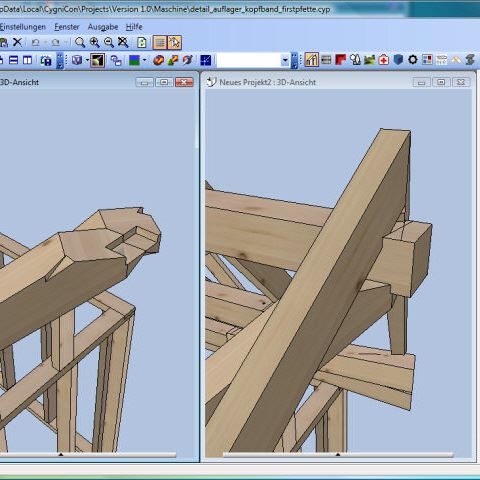Toggle the timber frame construction mode icon

click(x=311, y=60)
